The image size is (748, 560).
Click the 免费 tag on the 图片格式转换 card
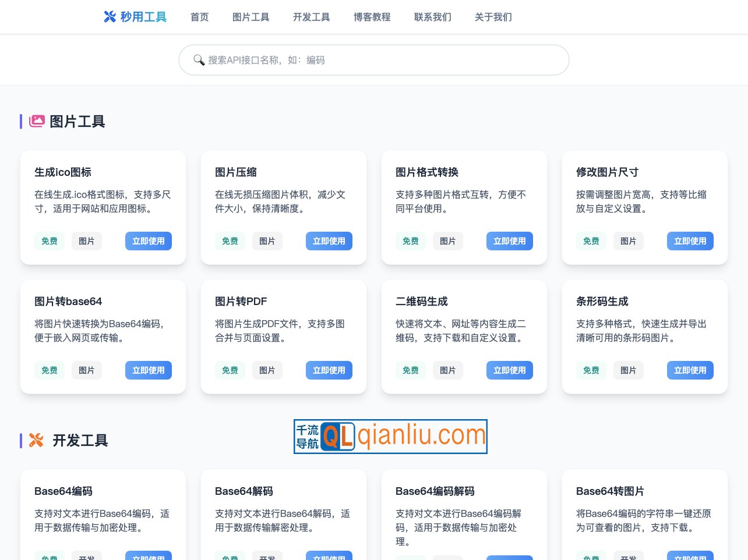coord(411,240)
